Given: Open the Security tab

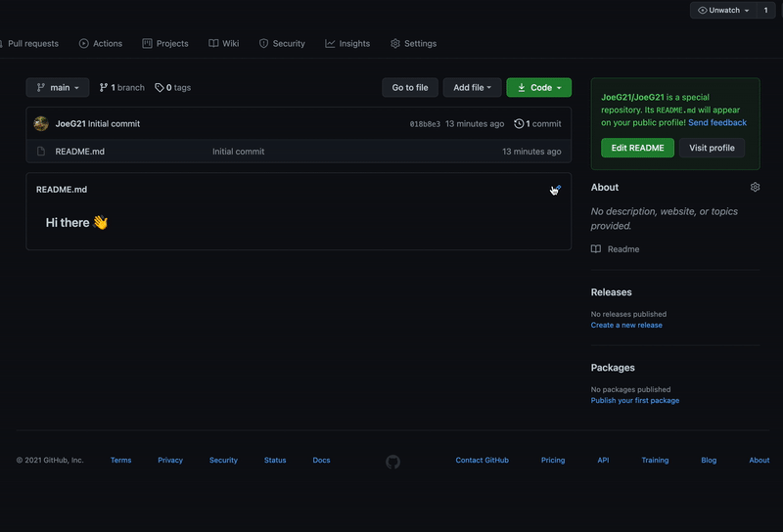Looking at the screenshot, I should pos(282,43).
